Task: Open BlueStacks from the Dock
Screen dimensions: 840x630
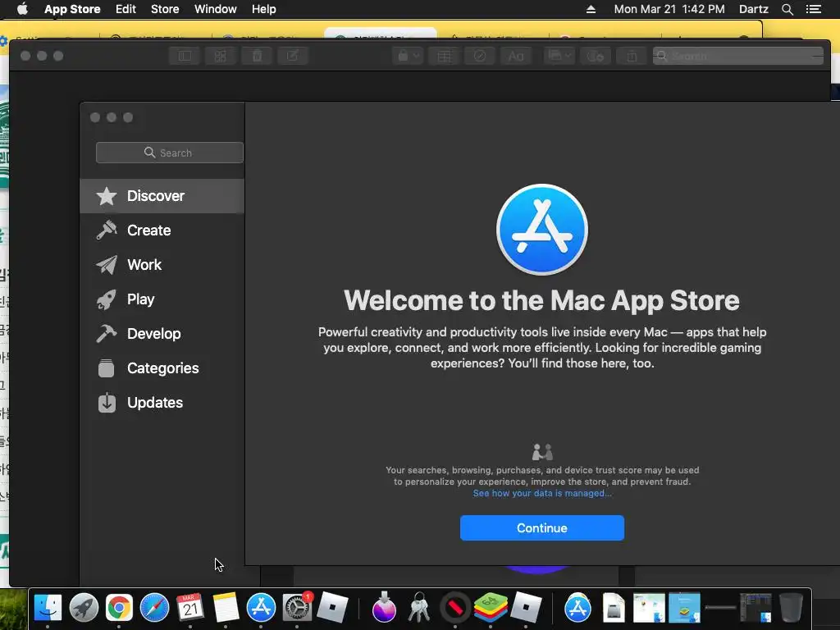Action: (x=491, y=608)
